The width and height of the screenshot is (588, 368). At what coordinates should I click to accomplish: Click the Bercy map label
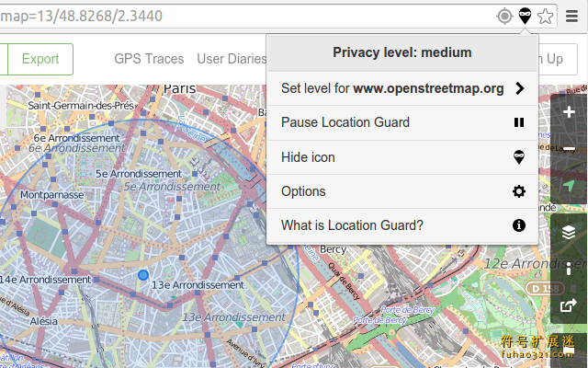333,250
